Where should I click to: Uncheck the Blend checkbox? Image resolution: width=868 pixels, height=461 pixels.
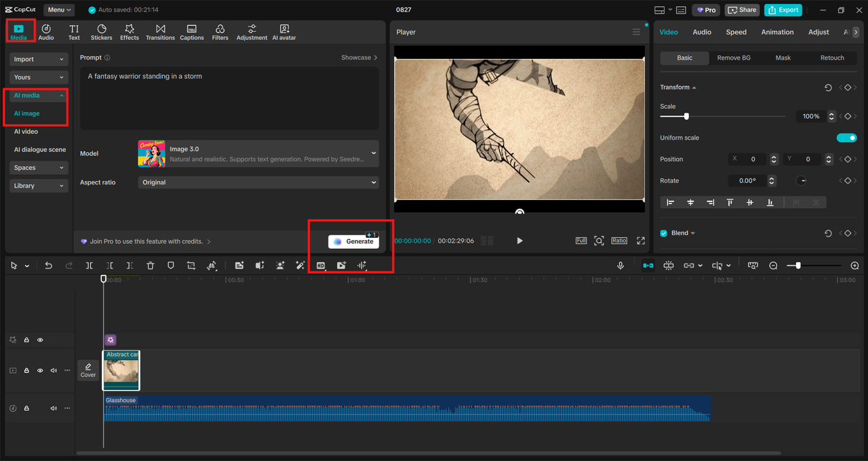(x=664, y=233)
